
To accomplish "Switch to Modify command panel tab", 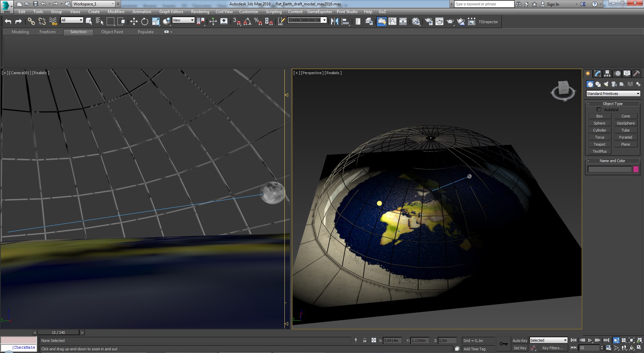I will 598,73.
